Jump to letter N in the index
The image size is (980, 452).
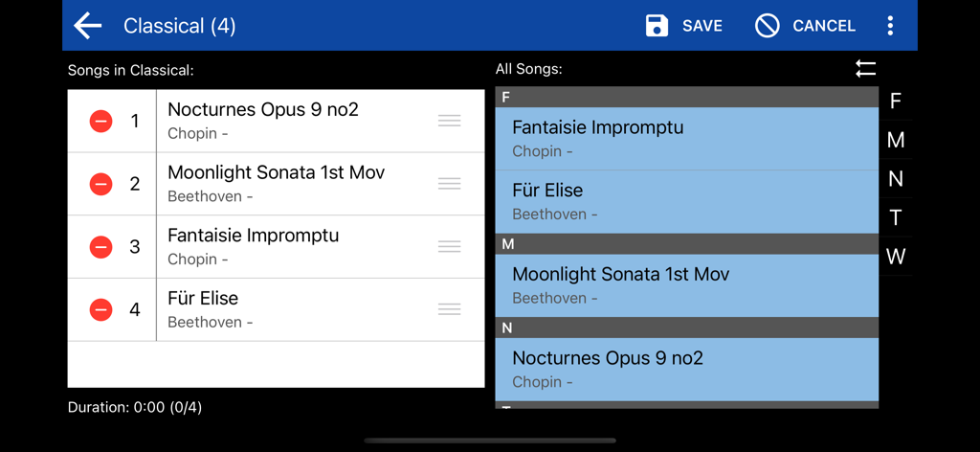click(x=896, y=179)
